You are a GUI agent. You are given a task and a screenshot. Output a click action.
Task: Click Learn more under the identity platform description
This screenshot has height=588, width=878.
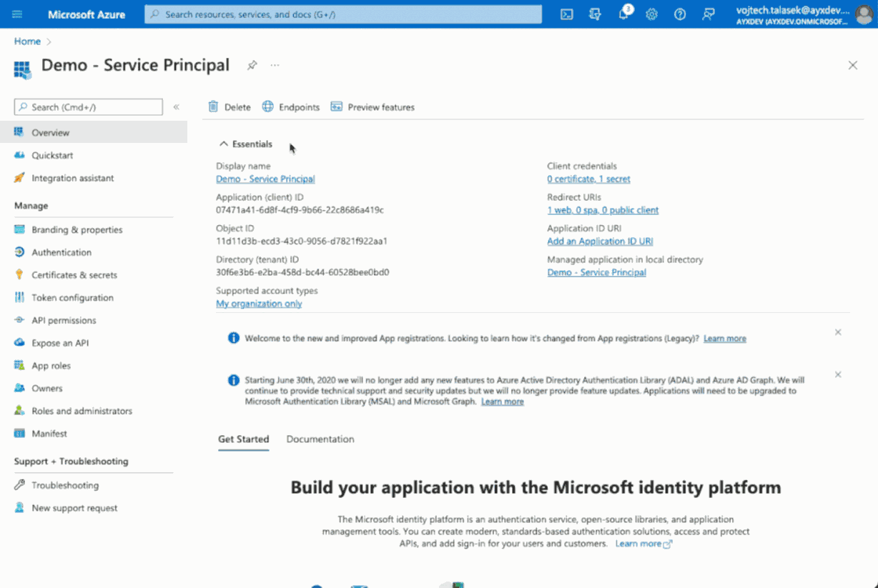click(643, 544)
